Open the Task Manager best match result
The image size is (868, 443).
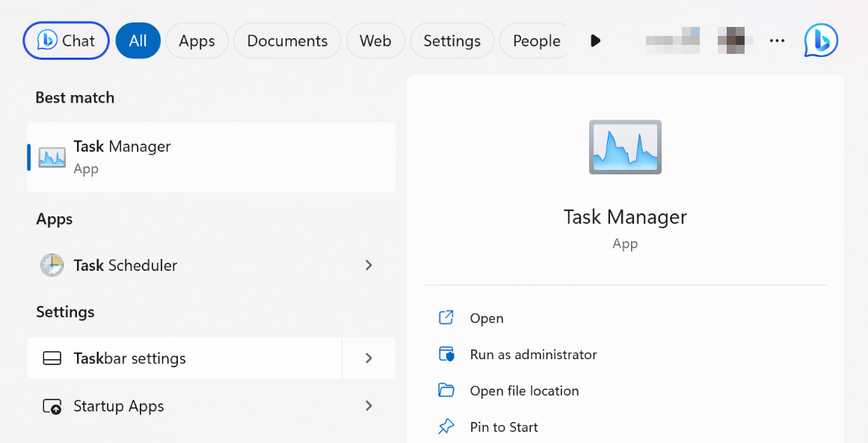212,157
